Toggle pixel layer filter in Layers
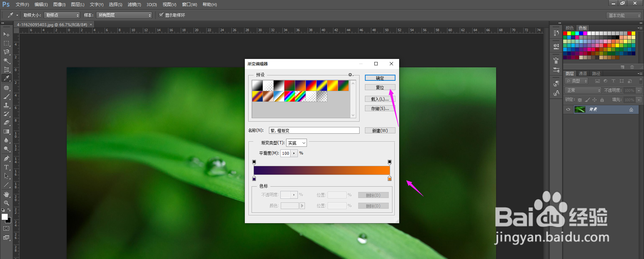Image resolution: width=644 pixels, height=259 pixels. click(597, 81)
